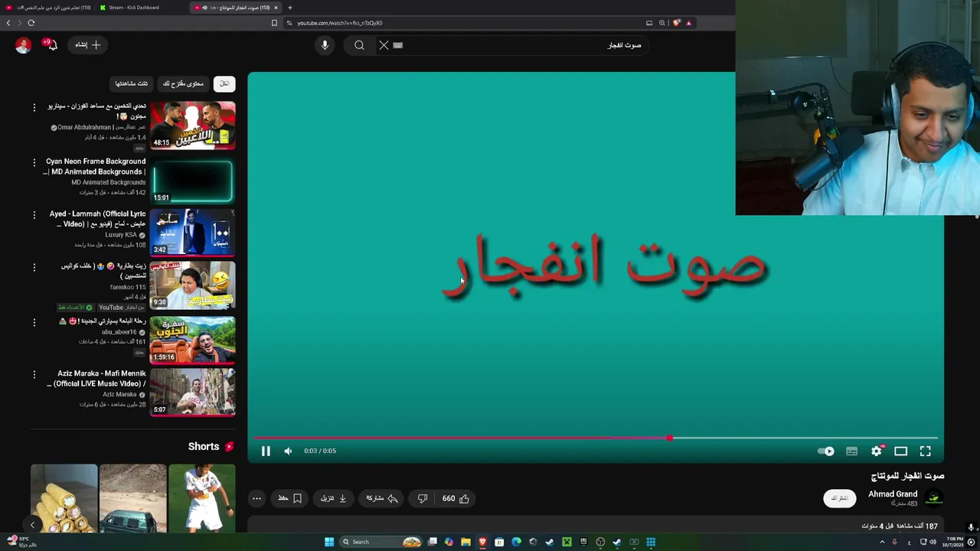Image resolution: width=980 pixels, height=551 pixels.
Task: Reload the page with the refresh icon
Action: pos(31,23)
